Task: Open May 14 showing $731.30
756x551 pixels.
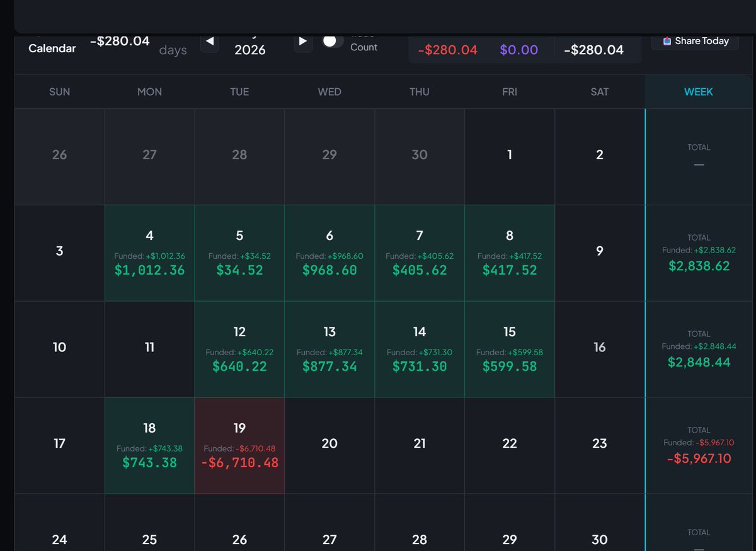Action: (420, 349)
